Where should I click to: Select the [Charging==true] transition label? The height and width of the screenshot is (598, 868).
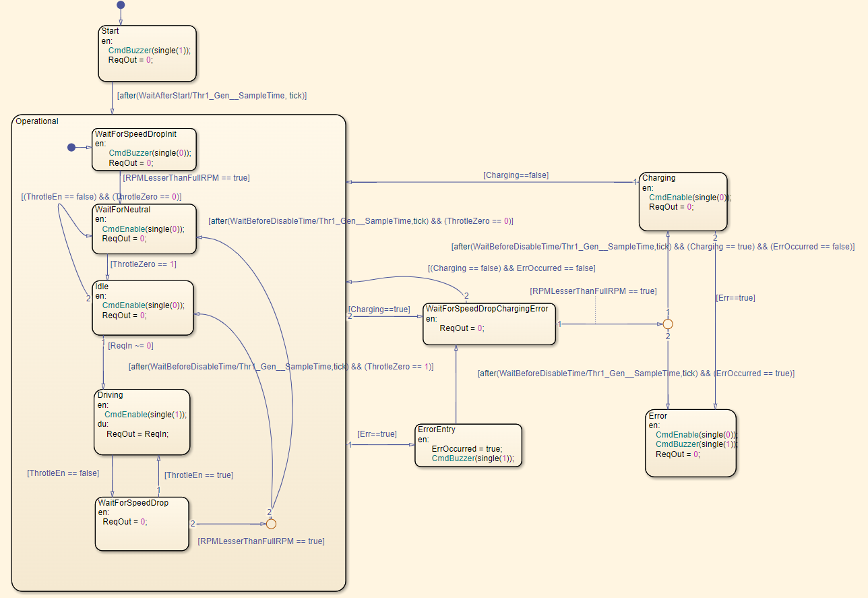coord(379,309)
